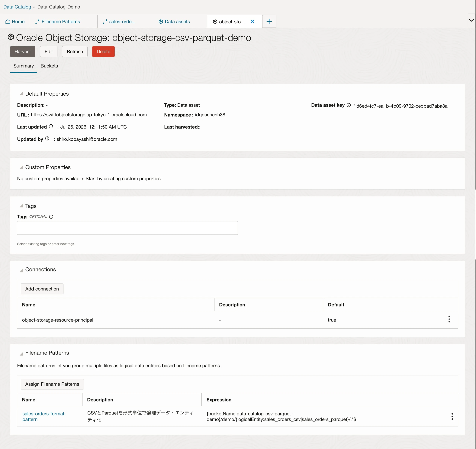Show info for Last updated
Viewport: 476px width, 449px height.
coord(51,126)
